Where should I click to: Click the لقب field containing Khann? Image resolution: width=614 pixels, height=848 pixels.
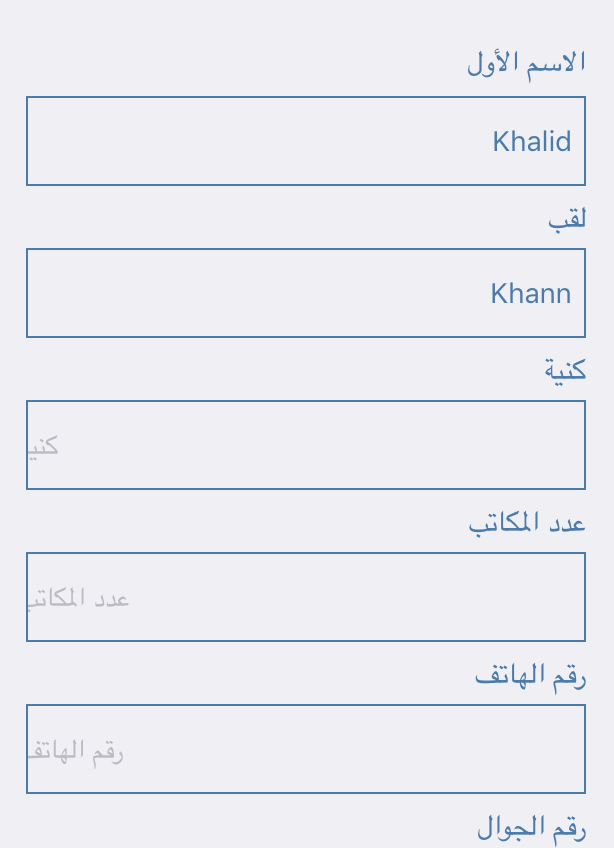pos(306,293)
